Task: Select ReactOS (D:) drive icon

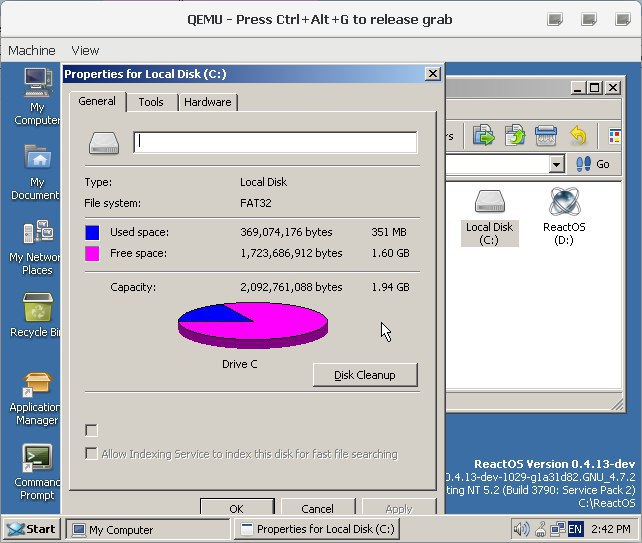Action: click(564, 216)
